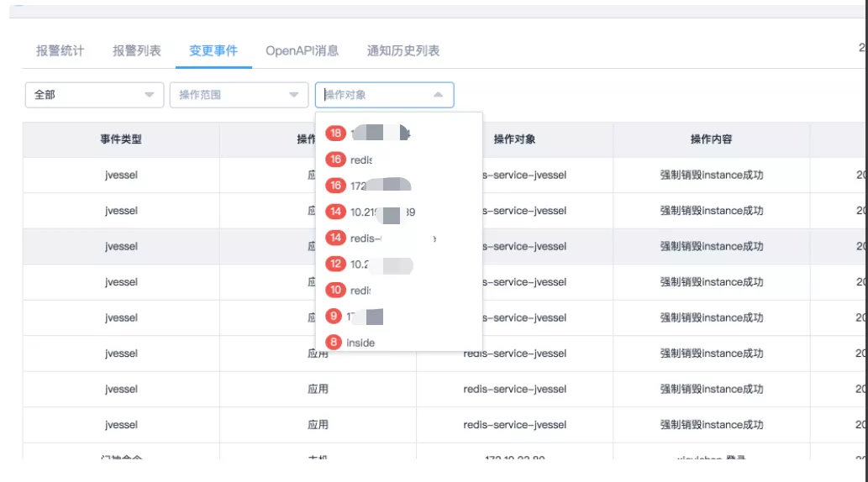Viewport: 868px width, 482px height.
Task: Choose the 10.2 option with badge 12
Action: (x=398, y=265)
